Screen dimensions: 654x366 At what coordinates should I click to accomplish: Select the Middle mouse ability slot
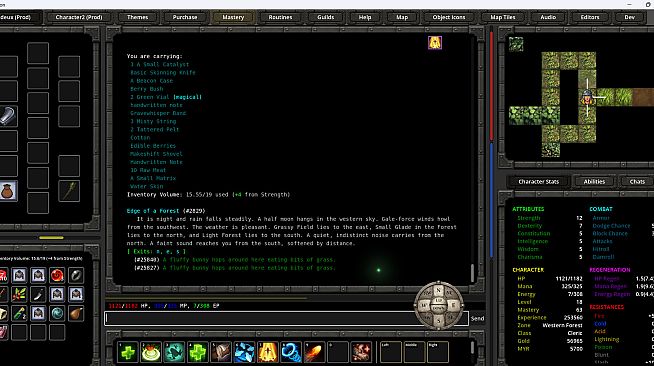coord(414,352)
